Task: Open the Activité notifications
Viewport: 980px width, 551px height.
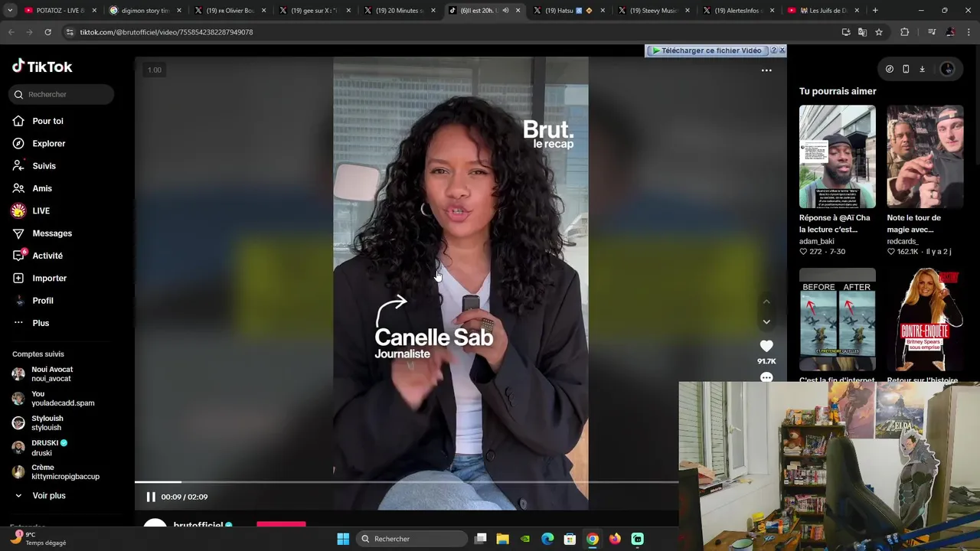Action: pos(47,256)
